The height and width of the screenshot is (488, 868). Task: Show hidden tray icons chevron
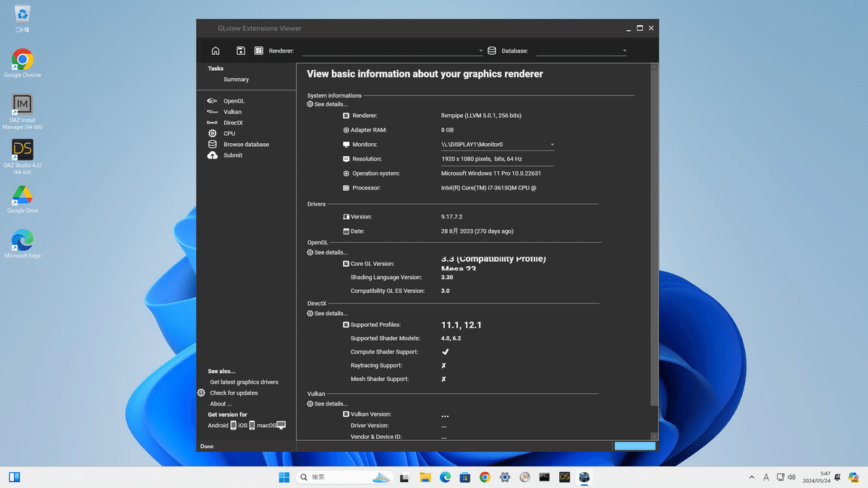pos(752,477)
